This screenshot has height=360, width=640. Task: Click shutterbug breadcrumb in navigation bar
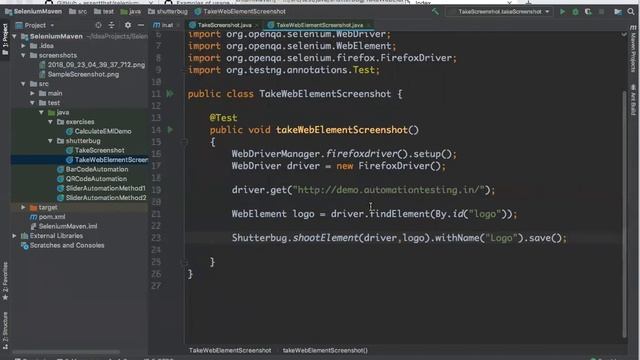(168, 11)
